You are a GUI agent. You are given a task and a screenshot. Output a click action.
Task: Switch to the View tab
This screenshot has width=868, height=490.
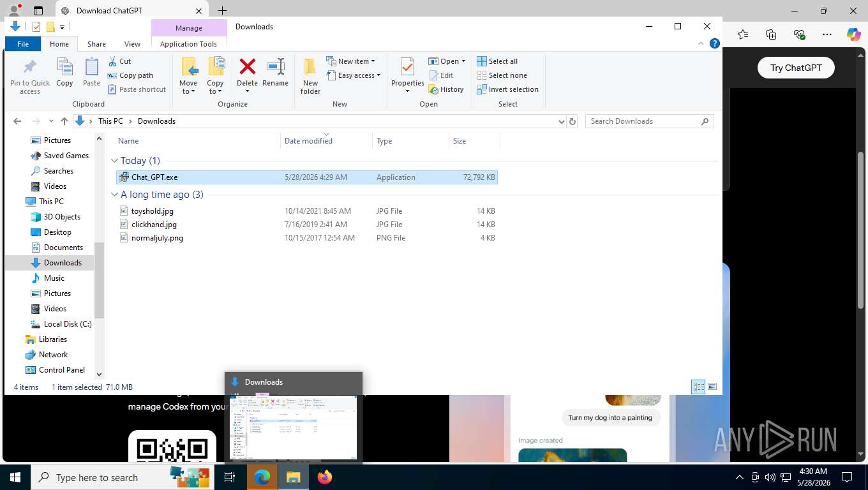132,44
